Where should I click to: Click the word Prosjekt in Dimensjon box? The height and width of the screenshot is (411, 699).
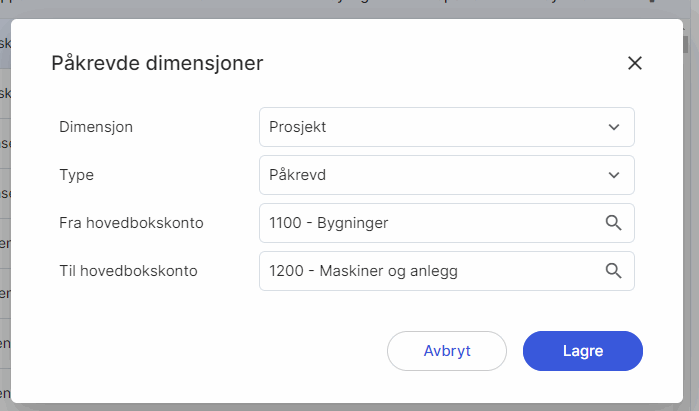pyautogui.click(x=298, y=127)
